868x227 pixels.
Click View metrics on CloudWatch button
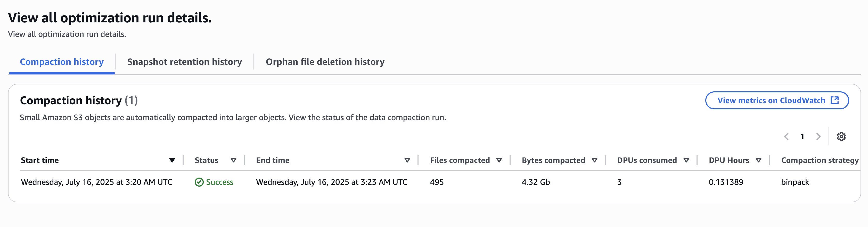pyautogui.click(x=771, y=101)
